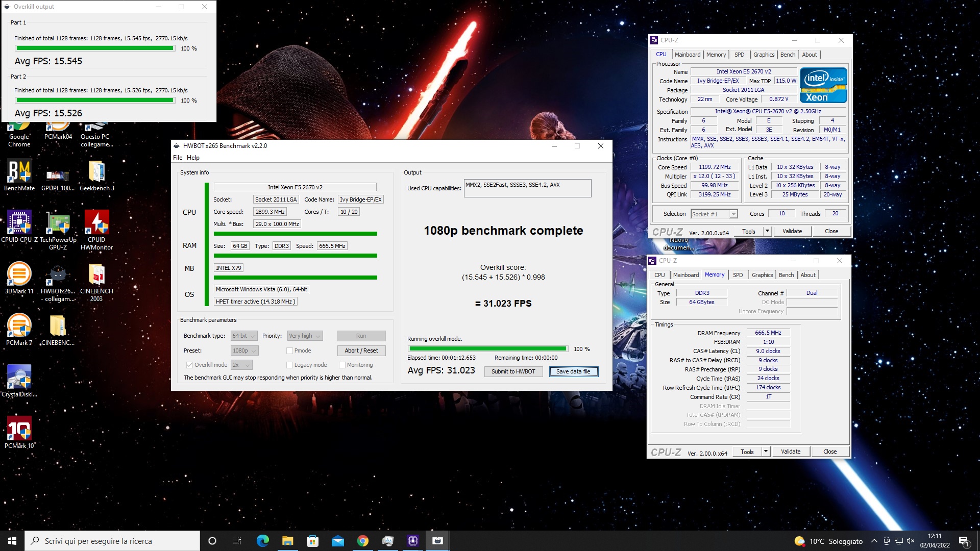Viewport: 980px width, 551px height.
Task: Click Close button in lower CPU-Z window
Action: tap(830, 452)
